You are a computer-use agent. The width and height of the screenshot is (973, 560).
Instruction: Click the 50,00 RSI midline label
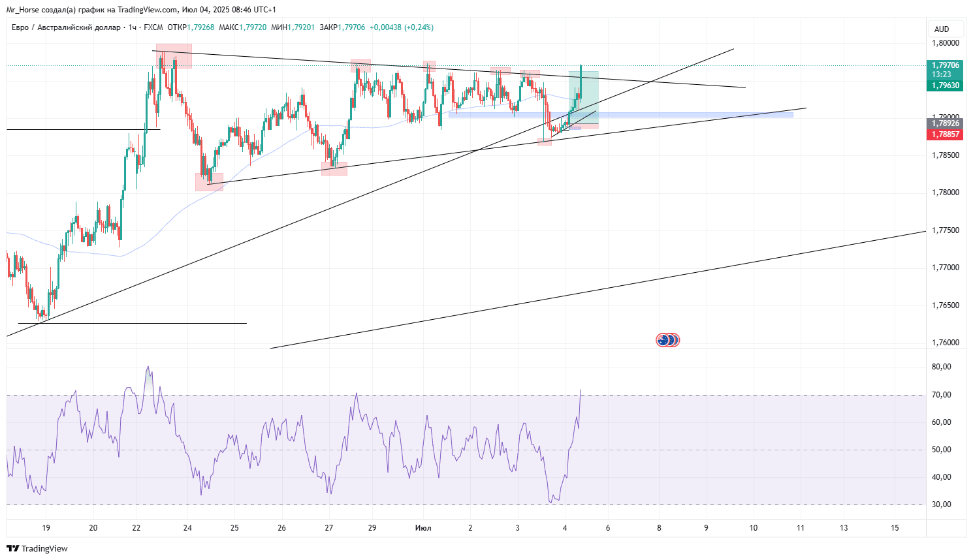[x=942, y=450]
